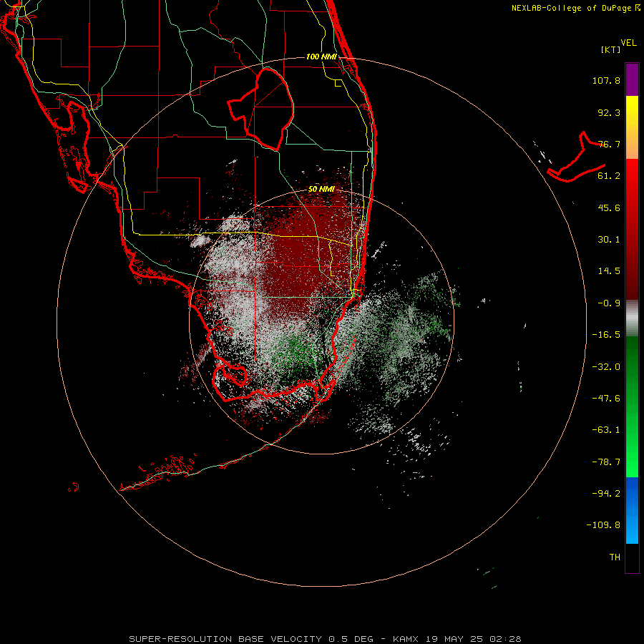Click the Lake Okeechobee outline on the map
Screen dimensions: 644x644
coord(261,109)
